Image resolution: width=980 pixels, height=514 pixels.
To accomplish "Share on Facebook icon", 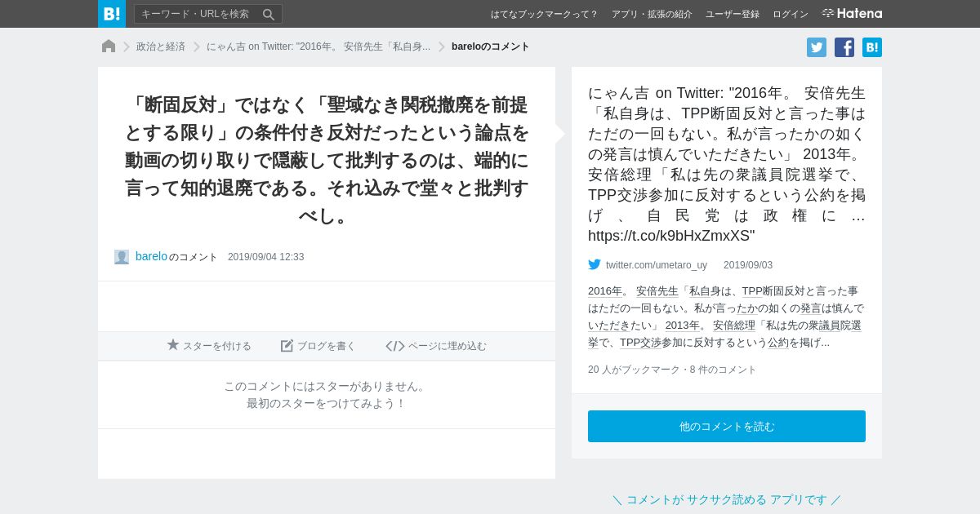I will (x=844, y=47).
